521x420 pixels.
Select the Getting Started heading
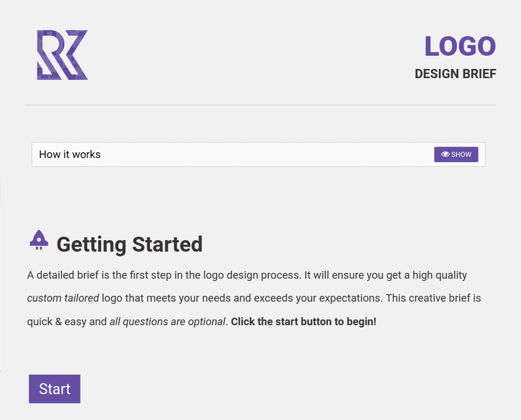129,244
